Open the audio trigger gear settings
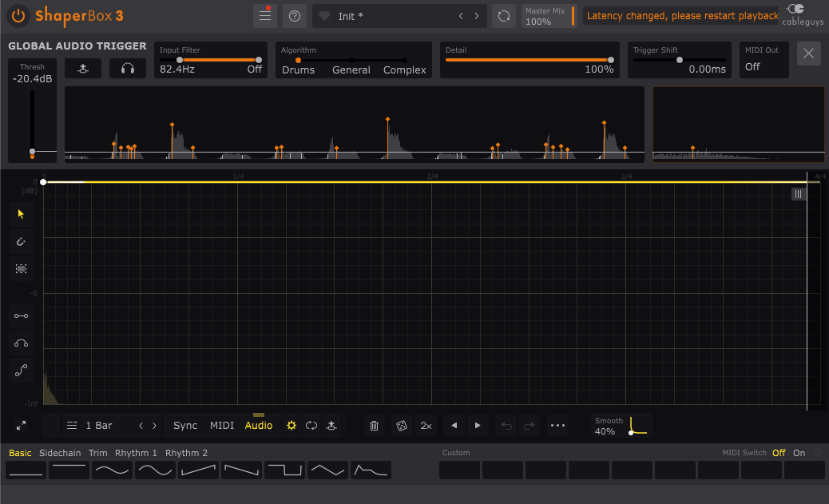 292,426
